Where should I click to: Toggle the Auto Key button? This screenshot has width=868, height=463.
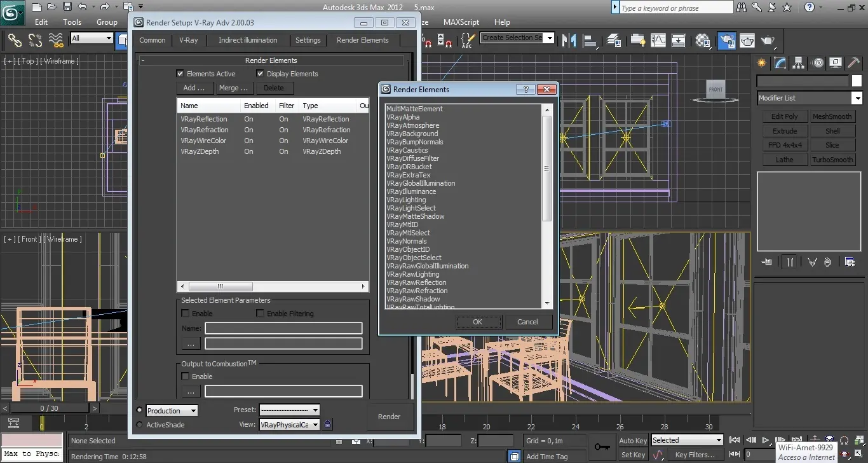pos(633,440)
